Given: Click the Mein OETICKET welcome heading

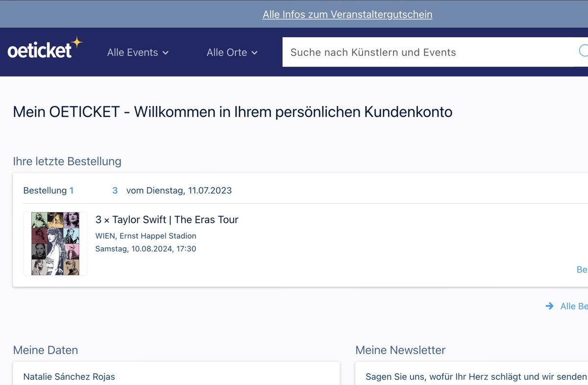Looking at the screenshot, I should point(233,112).
